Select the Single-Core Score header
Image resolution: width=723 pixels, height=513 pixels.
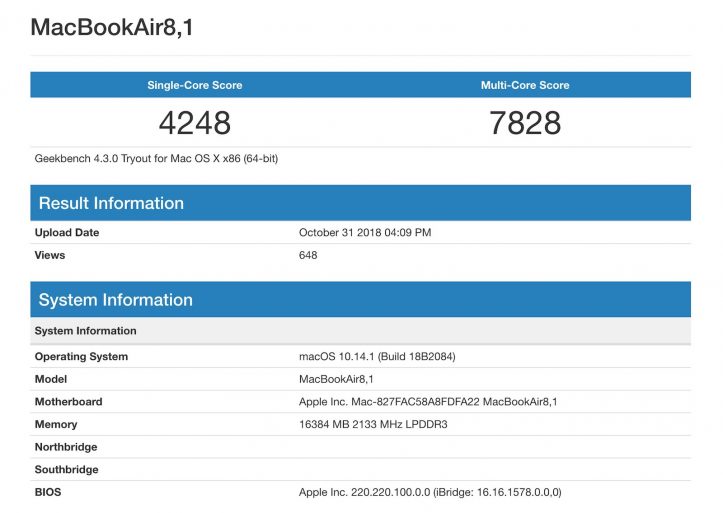tap(195, 85)
